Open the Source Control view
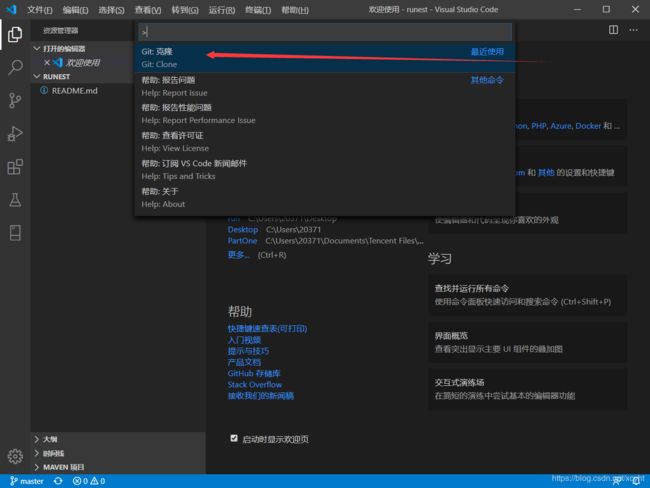This screenshot has width=650, height=488. [15, 100]
